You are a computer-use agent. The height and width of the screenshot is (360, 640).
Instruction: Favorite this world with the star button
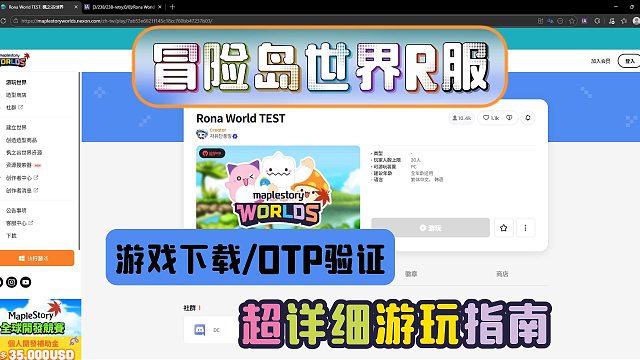[504, 228]
